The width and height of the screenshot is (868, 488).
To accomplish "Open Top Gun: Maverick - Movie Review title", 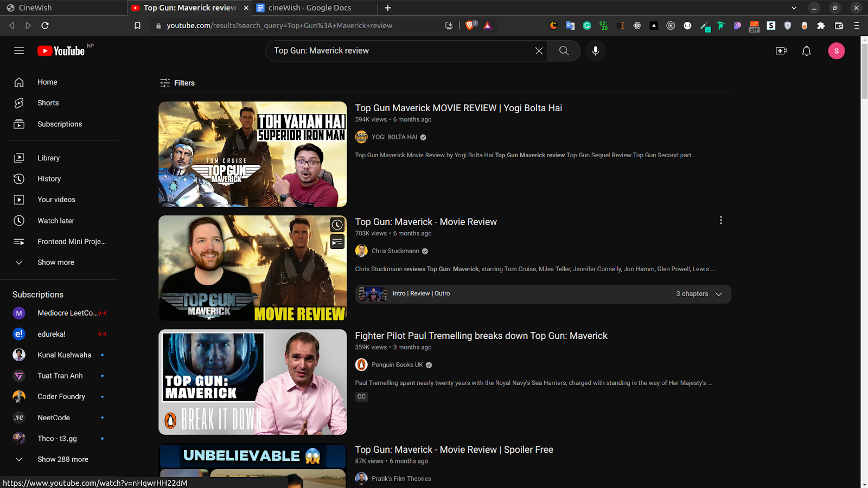I will tap(426, 222).
